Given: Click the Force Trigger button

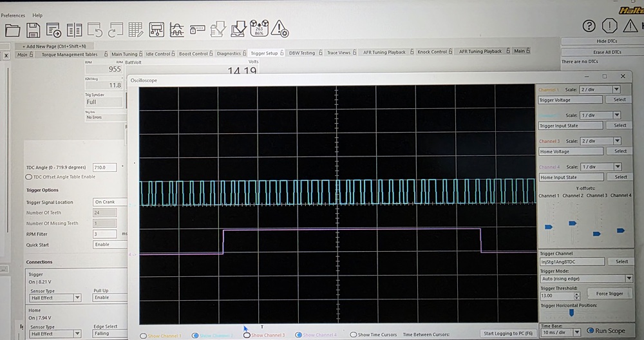Looking at the screenshot, I should [609, 294].
